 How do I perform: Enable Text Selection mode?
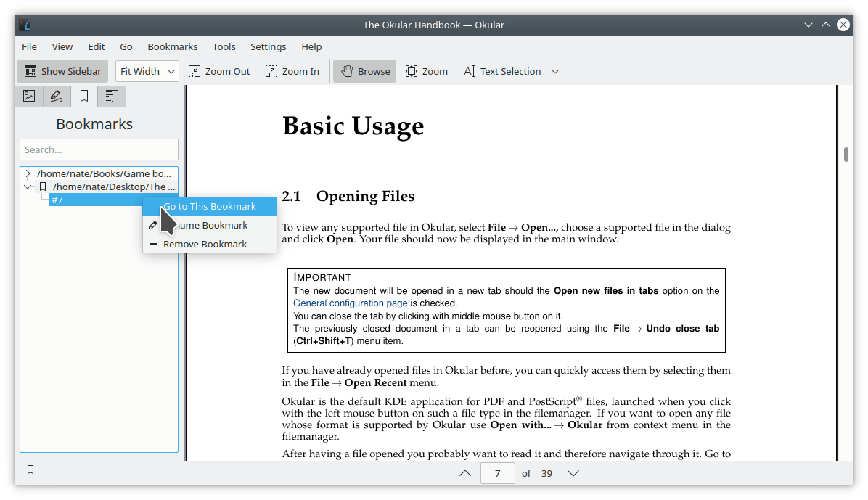tap(502, 71)
